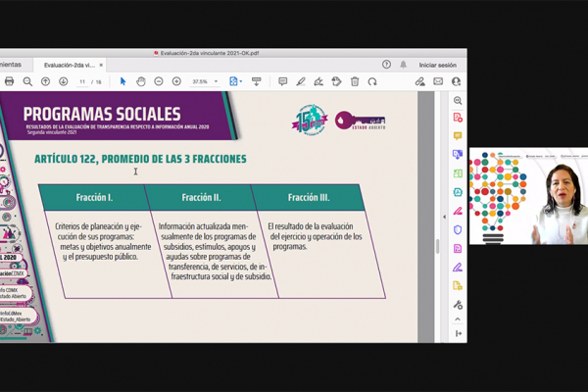588x392 pixels.
Task: Open the blue page fit options button
Action: click(235, 81)
